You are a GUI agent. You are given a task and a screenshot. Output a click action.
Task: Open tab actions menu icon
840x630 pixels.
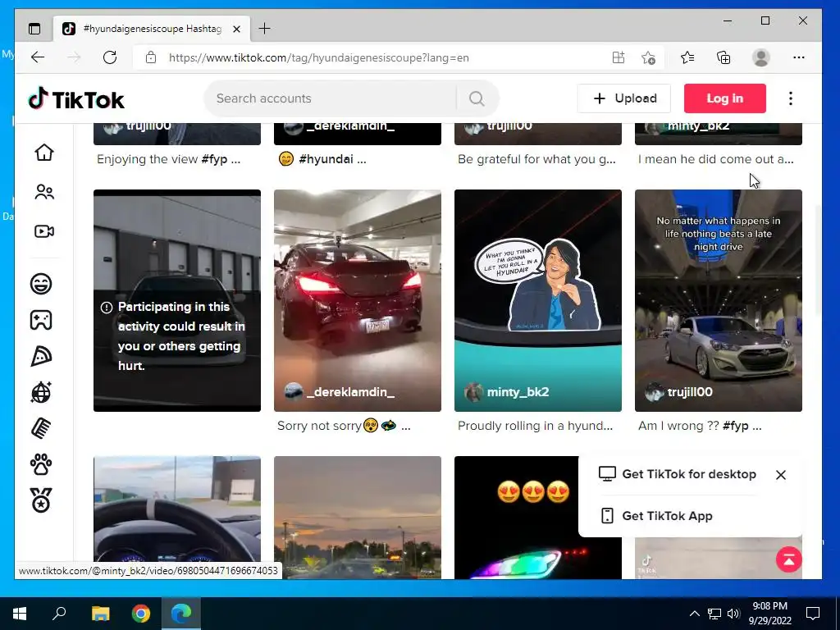(x=34, y=29)
